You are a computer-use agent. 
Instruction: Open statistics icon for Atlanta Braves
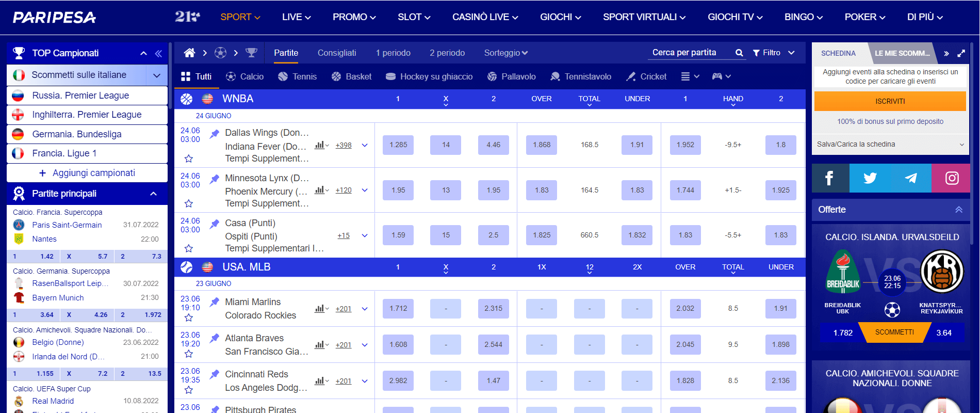point(321,345)
